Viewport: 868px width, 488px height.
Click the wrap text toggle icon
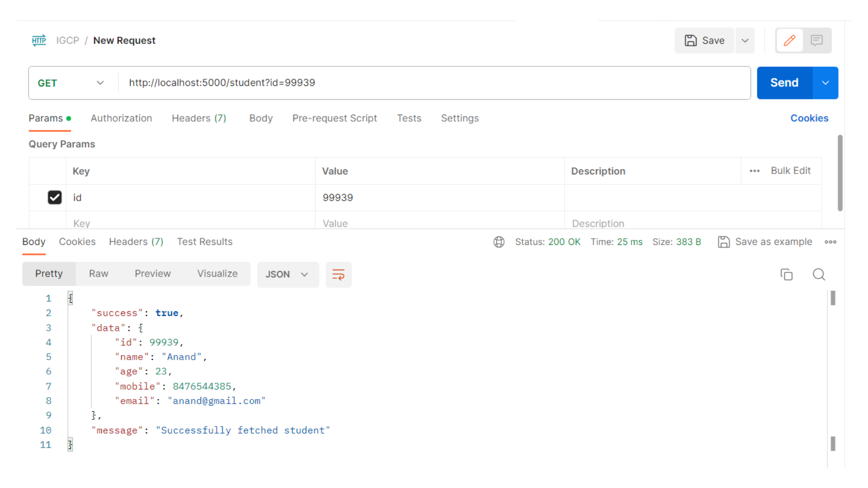[x=338, y=274]
